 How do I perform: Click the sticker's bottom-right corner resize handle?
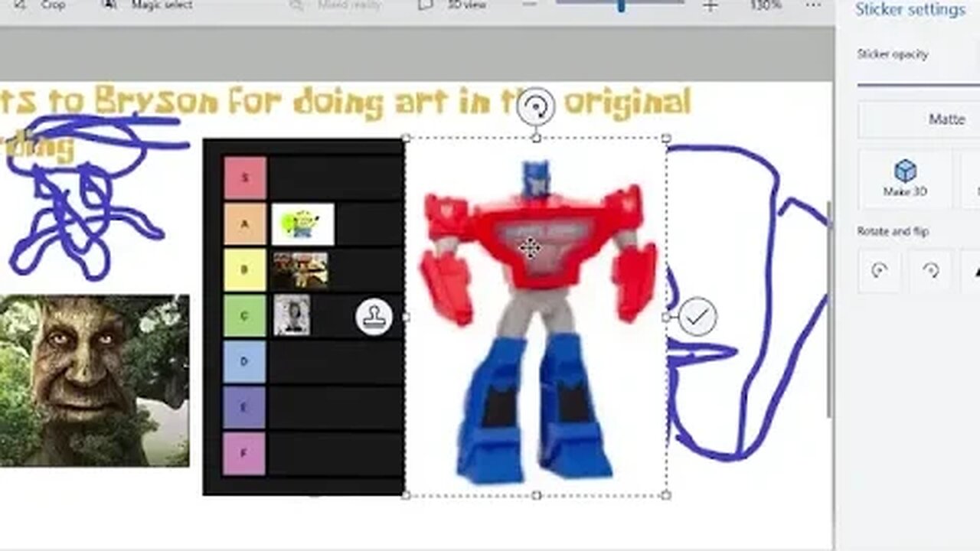(x=665, y=495)
